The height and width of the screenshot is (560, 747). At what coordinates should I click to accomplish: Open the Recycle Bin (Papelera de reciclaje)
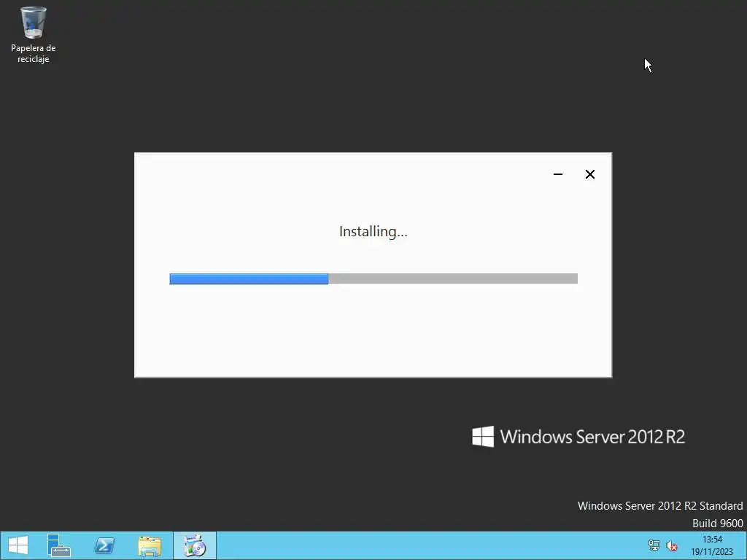click(x=34, y=34)
